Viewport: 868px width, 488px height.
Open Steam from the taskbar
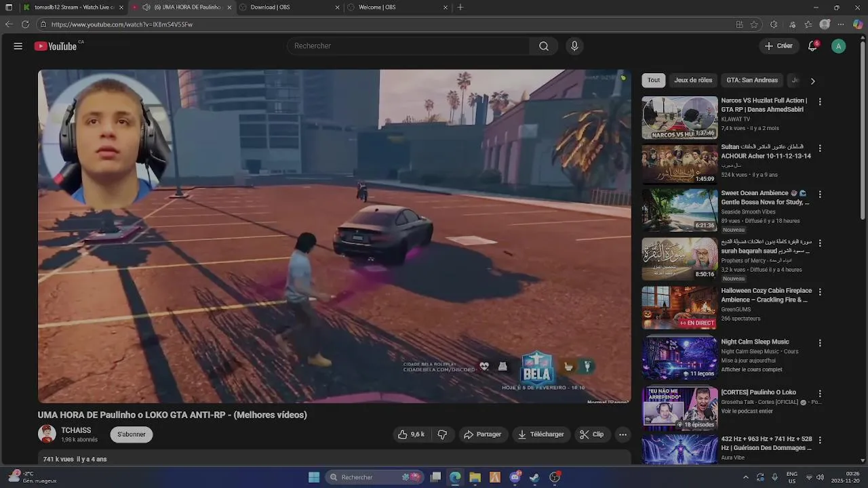click(534, 477)
